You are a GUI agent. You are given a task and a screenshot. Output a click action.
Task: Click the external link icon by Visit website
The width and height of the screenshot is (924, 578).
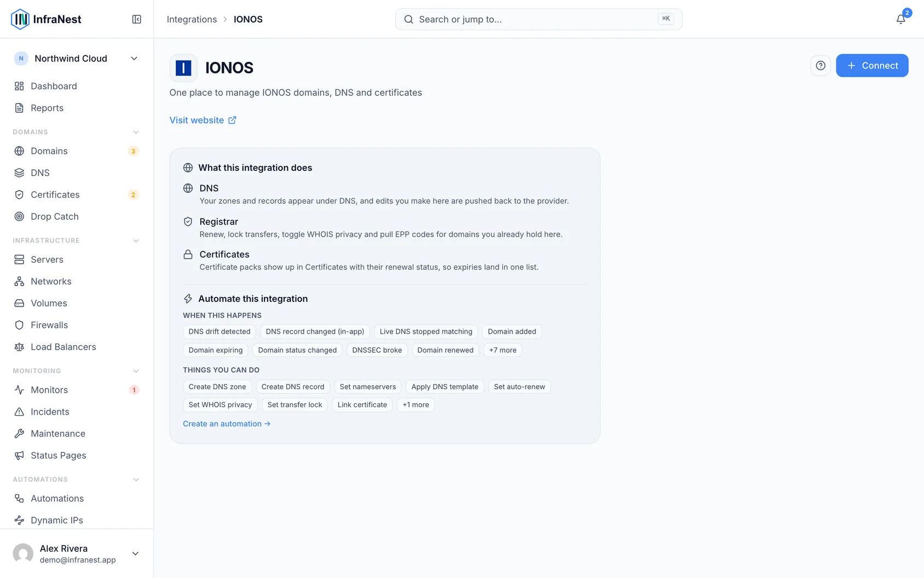pyautogui.click(x=232, y=120)
